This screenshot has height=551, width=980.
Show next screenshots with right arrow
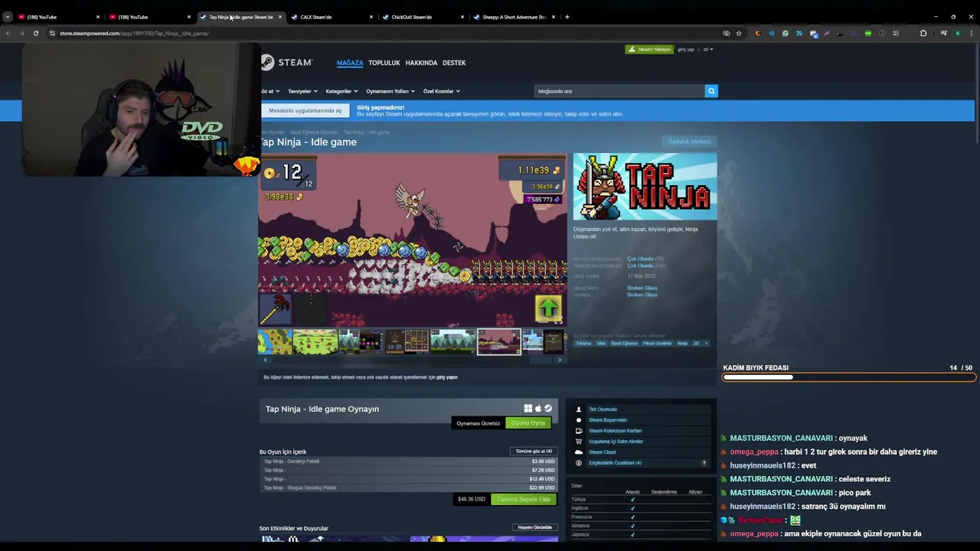(560, 360)
